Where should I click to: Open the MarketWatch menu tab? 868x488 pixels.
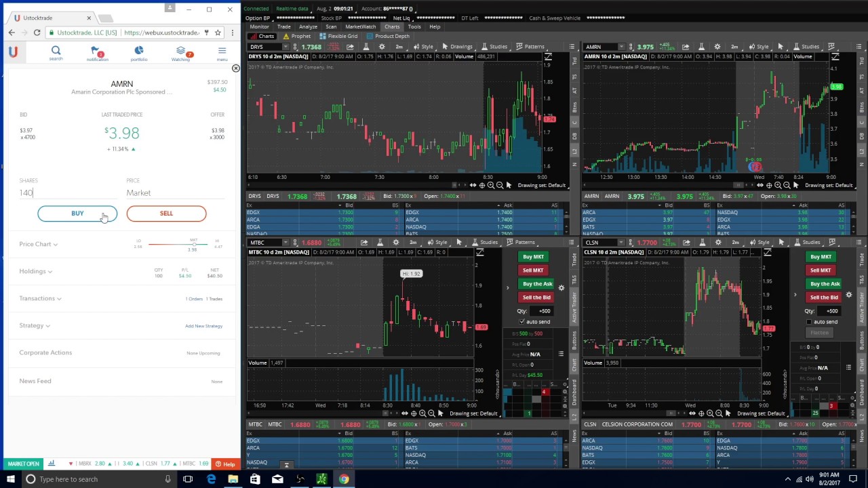pos(360,26)
